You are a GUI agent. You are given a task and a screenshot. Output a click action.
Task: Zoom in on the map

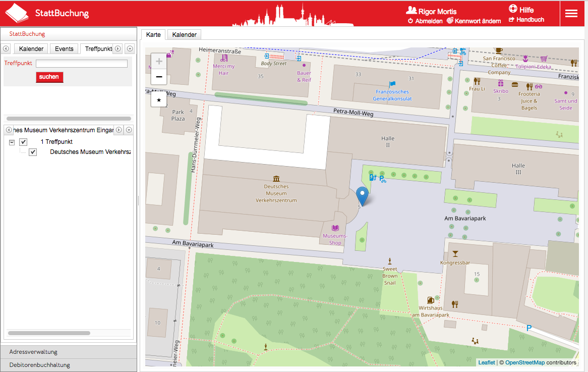(x=159, y=62)
